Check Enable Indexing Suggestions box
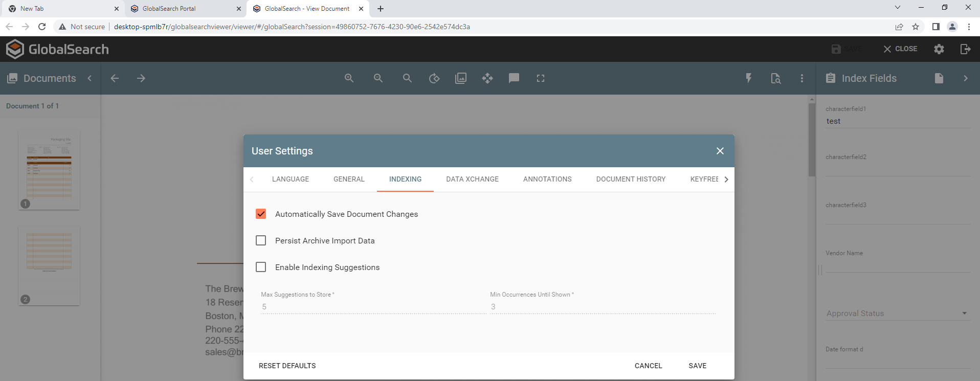Screen dimensions: 980x381 261,267
